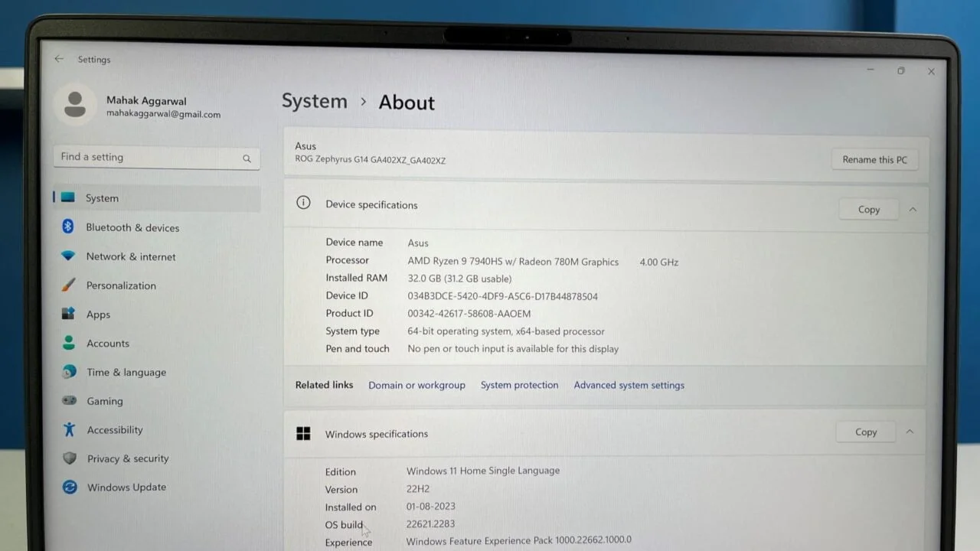Select System in the sidebar
This screenshot has height=551, width=980.
pos(102,198)
